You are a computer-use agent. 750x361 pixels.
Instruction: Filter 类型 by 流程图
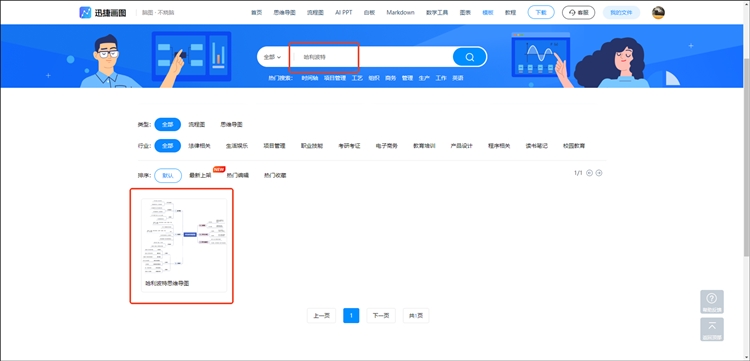[x=197, y=124]
